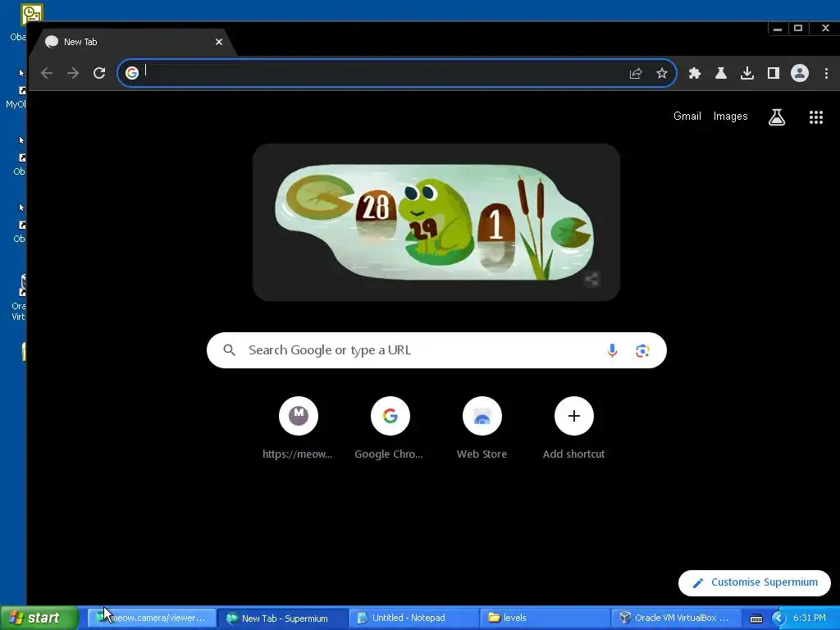Share the frog doodle
This screenshot has height=630, width=840.
[x=591, y=279]
